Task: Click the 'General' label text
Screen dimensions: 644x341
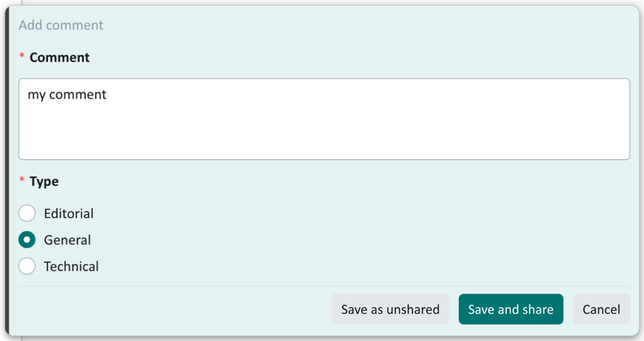Action: pyautogui.click(x=67, y=240)
